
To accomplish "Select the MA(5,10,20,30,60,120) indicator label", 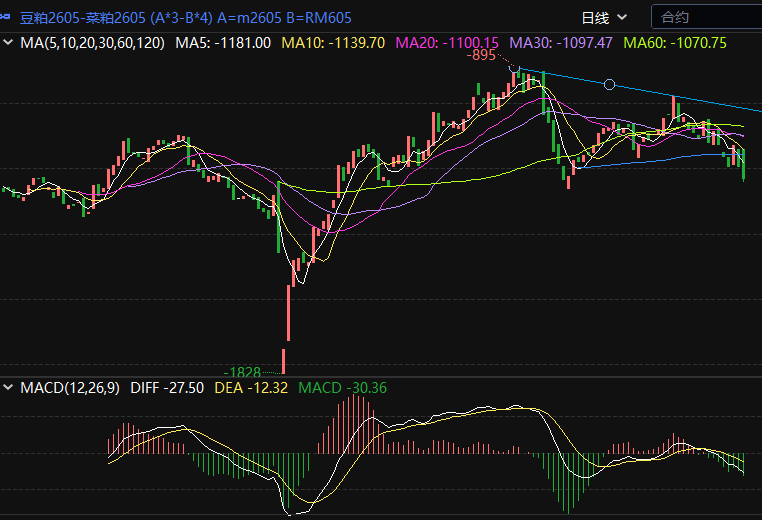I will pos(92,43).
